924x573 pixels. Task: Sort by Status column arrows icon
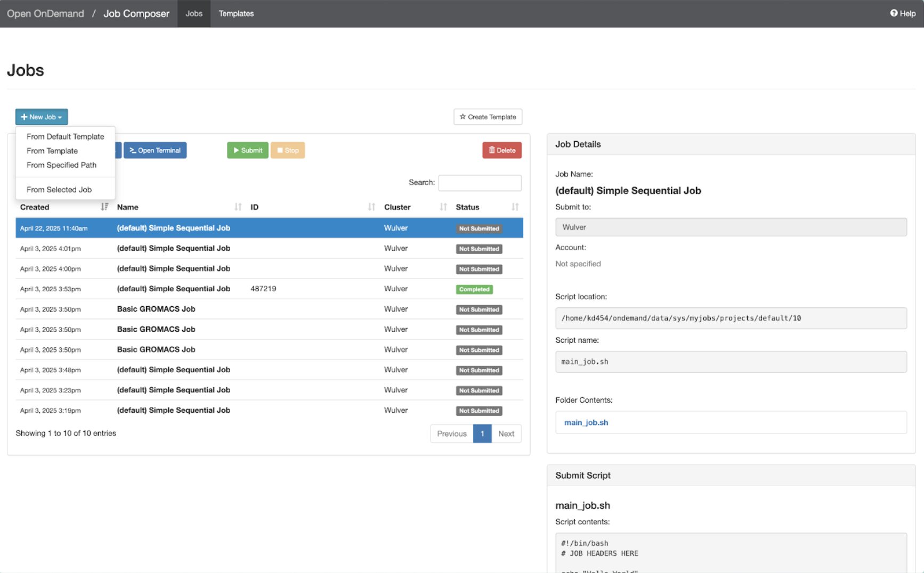pyautogui.click(x=515, y=207)
